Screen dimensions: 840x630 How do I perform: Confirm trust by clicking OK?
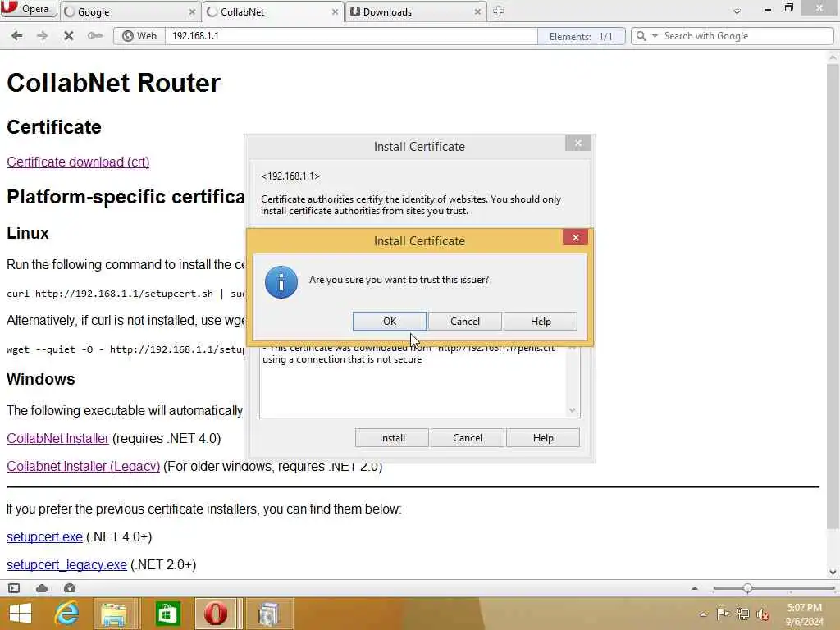pos(390,322)
